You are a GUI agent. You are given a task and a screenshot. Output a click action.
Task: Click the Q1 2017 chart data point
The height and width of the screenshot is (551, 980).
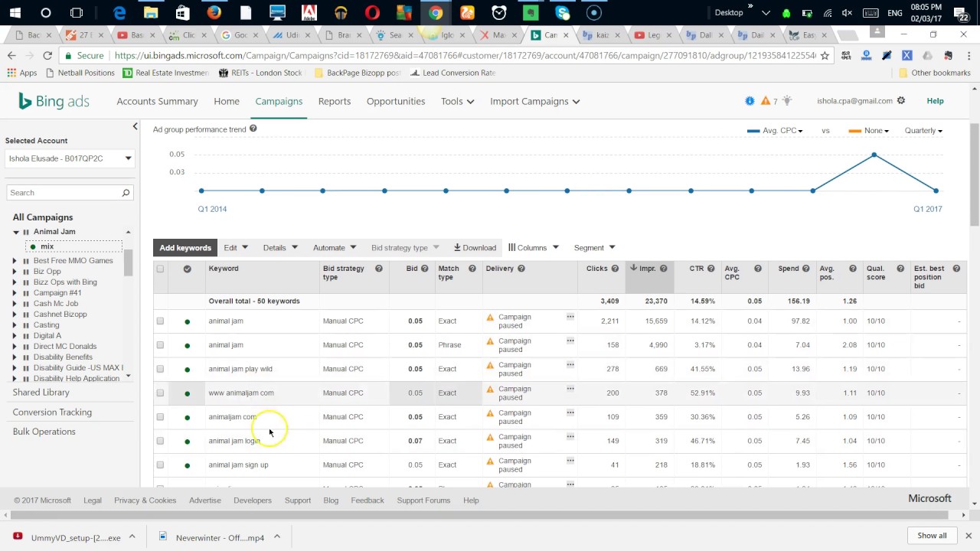click(936, 191)
